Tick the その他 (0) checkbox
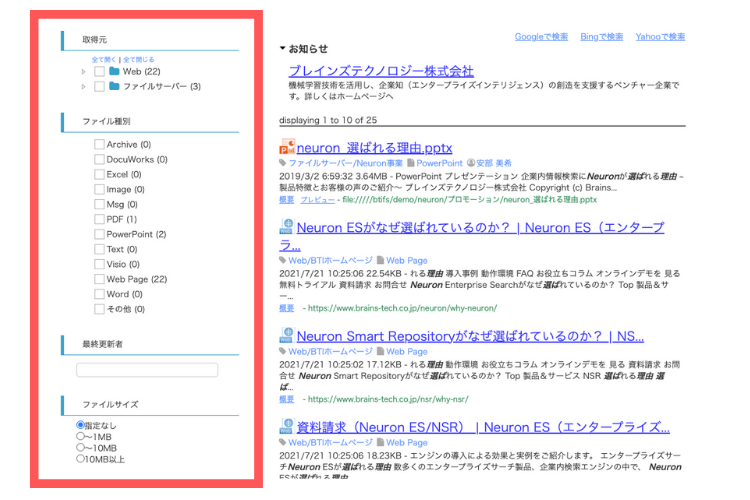The width and height of the screenshot is (750, 500). 99,309
